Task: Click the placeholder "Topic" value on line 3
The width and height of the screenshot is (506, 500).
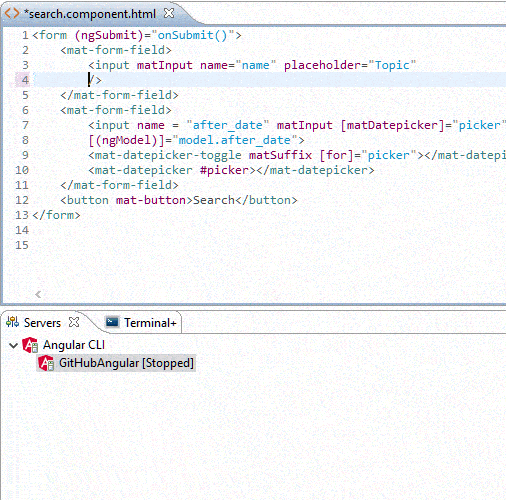Action: pos(392,65)
